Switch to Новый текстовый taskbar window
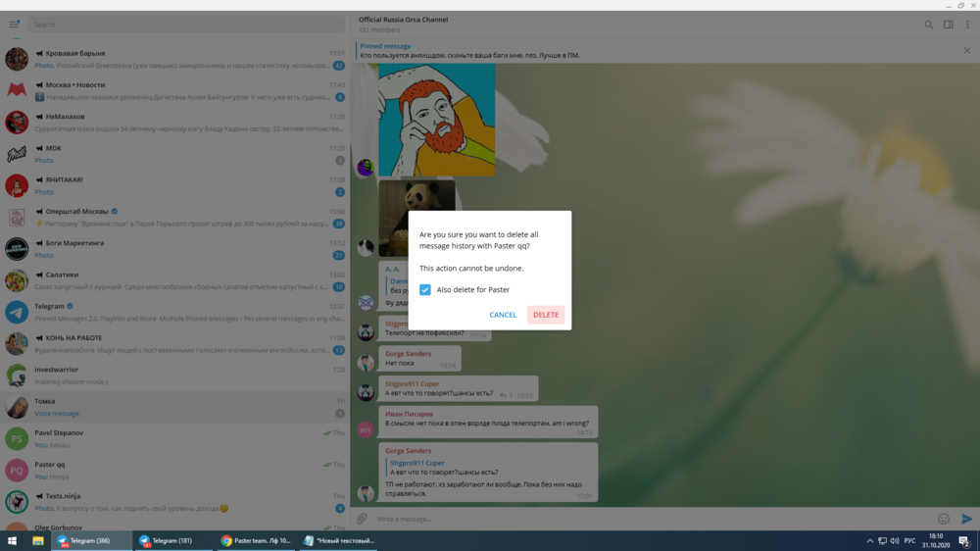The height and width of the screenshot is (551, 980). 339,540
